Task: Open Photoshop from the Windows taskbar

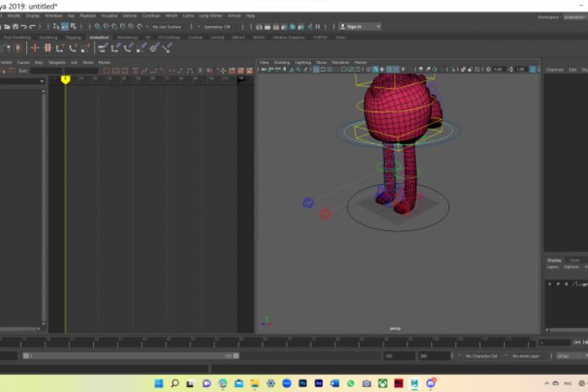Action: click(303, 383)
